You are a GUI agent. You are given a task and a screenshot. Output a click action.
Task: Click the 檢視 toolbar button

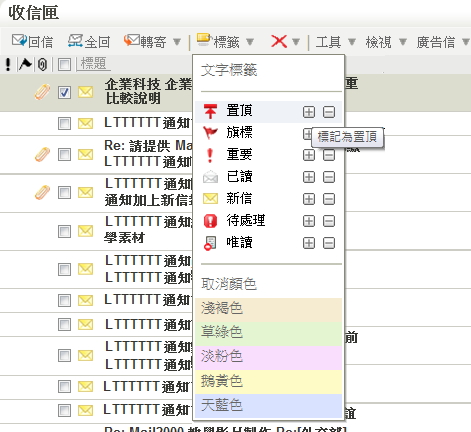[378, 42]
